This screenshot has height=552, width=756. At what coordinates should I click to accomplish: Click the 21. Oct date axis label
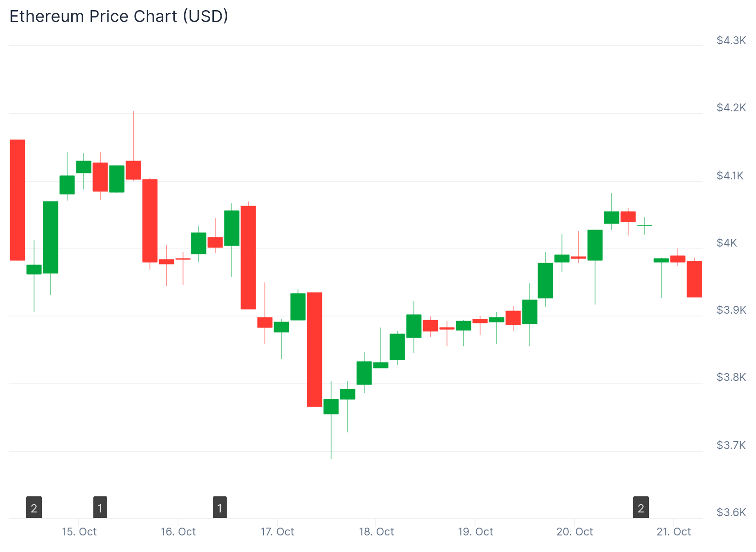click(674, 532)
